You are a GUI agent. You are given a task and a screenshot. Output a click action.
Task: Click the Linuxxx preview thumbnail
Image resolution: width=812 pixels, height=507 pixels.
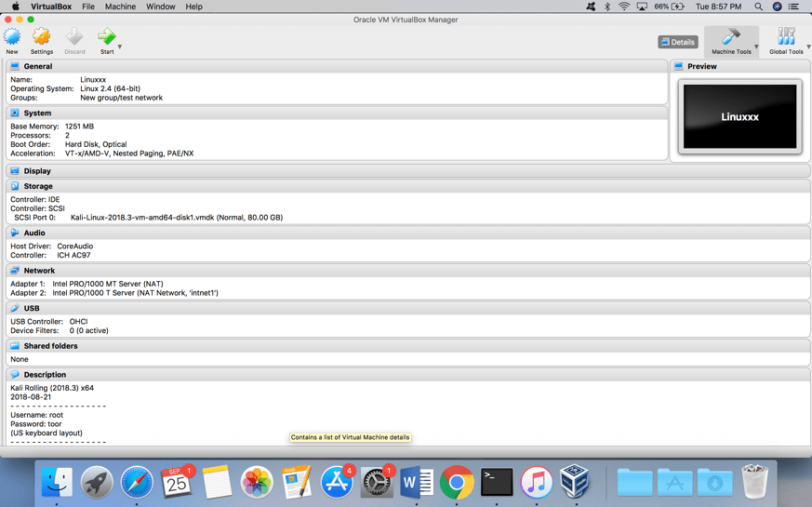point(739,117)
